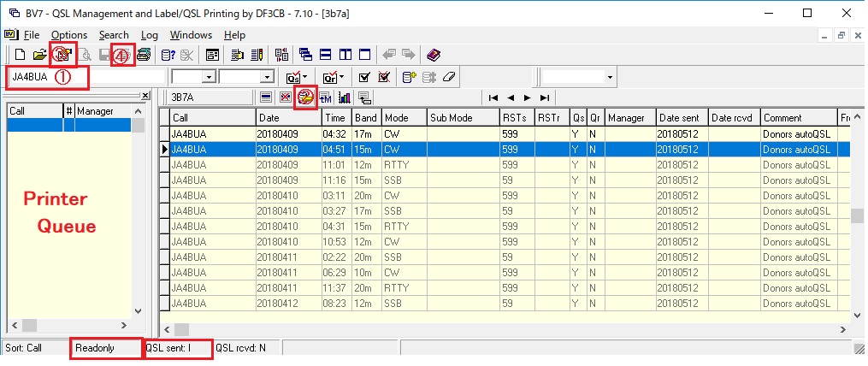The width and height of the screenshot is (868, 366).
Task: Open the Qs checkmark dropdown arrow
Action: tap(304, 78)
